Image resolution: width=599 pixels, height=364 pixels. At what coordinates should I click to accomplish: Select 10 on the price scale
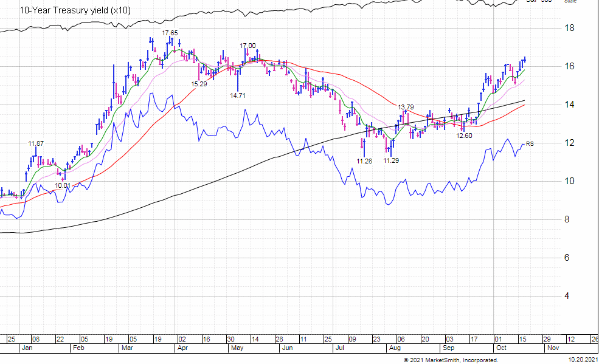click(569, 181)
